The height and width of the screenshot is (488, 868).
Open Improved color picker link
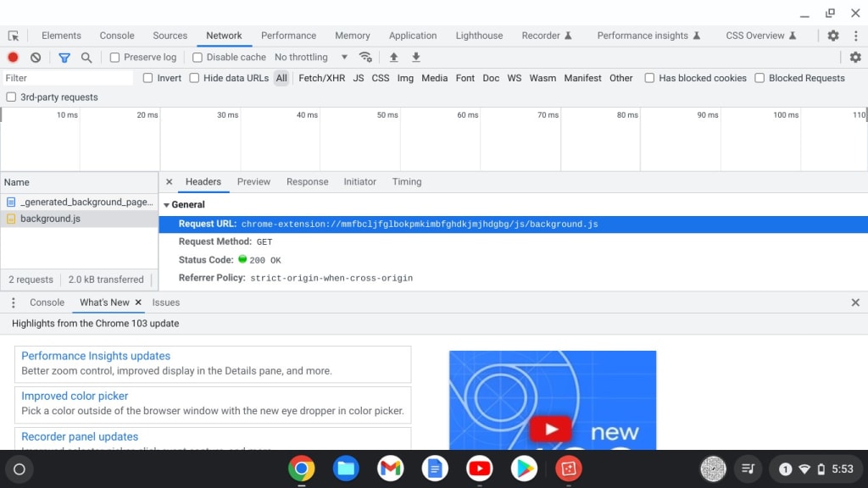[75, 396]
